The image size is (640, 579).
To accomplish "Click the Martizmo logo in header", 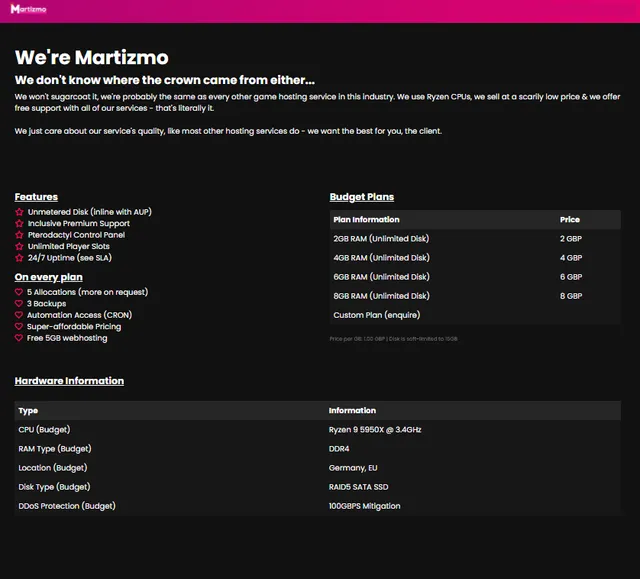I will click(x=29, y=9).
